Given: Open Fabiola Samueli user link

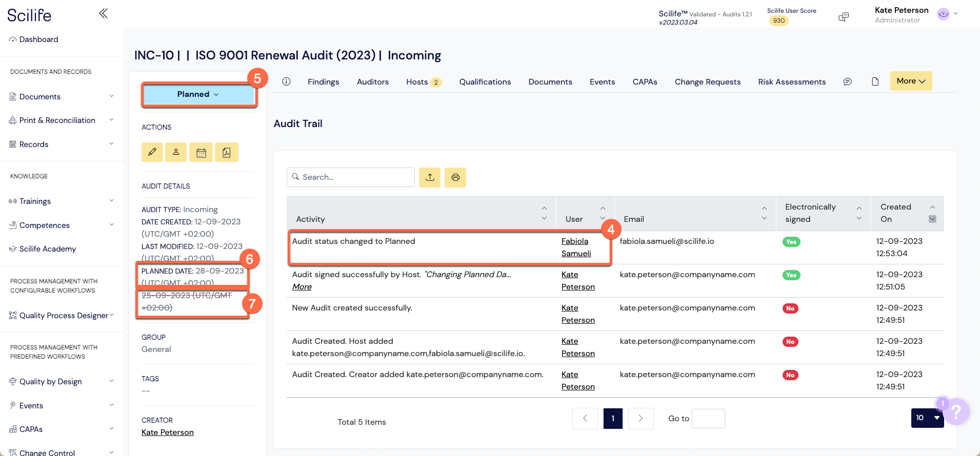Looking at the screenshot, I should click(x=575, y=247).
